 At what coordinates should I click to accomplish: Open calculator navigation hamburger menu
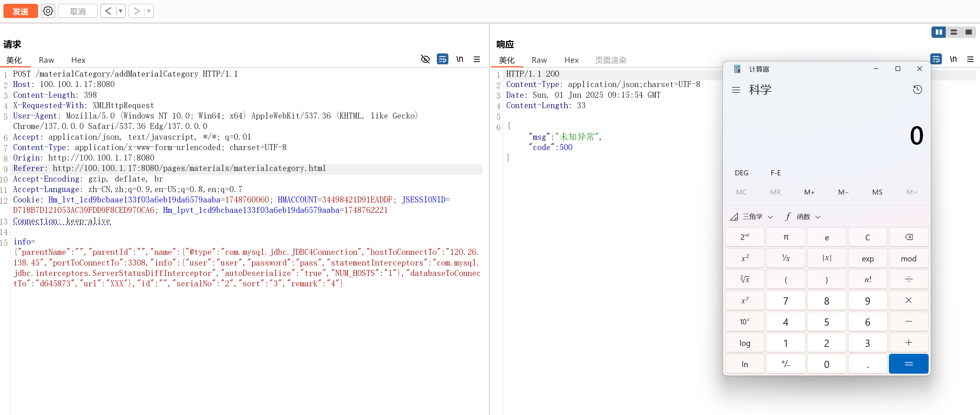click(736, 90)
